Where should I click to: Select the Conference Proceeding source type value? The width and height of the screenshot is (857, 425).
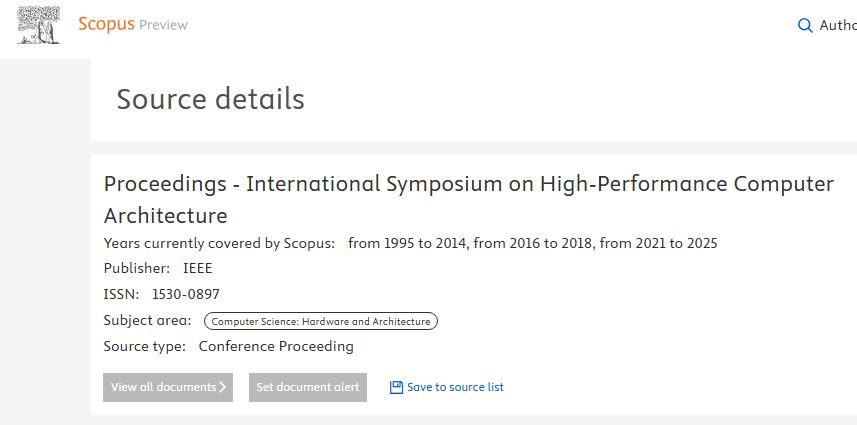(276, 346)
